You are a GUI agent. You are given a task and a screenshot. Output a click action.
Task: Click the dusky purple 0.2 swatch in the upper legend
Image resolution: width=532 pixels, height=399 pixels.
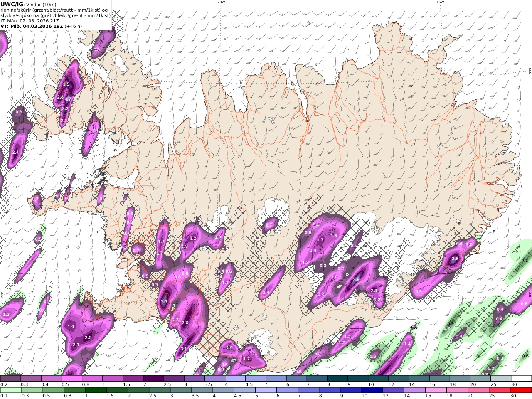click(11, 379)
